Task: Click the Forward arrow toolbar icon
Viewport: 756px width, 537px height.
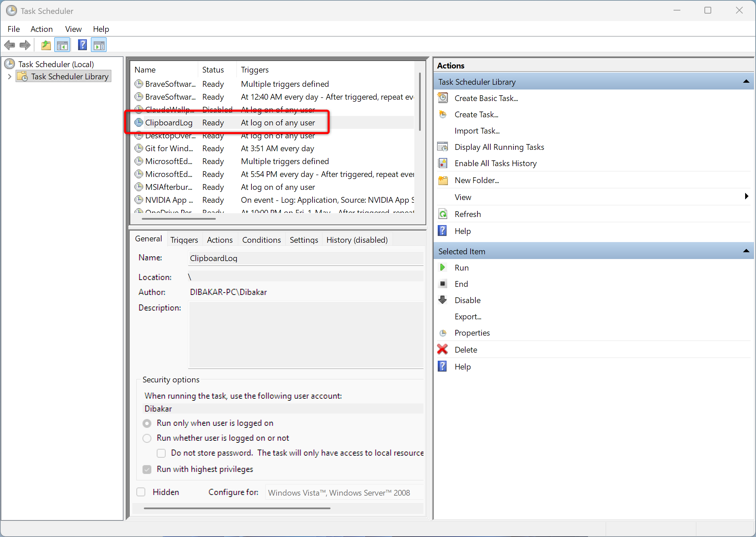Action: tap(25, 45)
